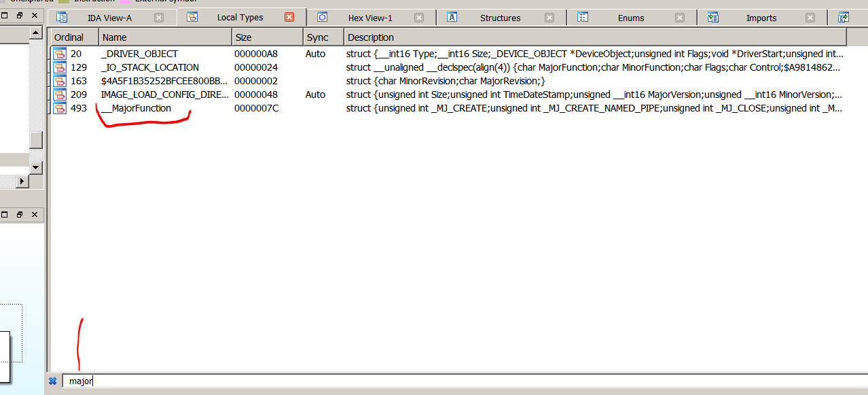Click the IDA View-A tab icon
The image size is (868, 395).
pyautogui.click(x=62, y=18)
